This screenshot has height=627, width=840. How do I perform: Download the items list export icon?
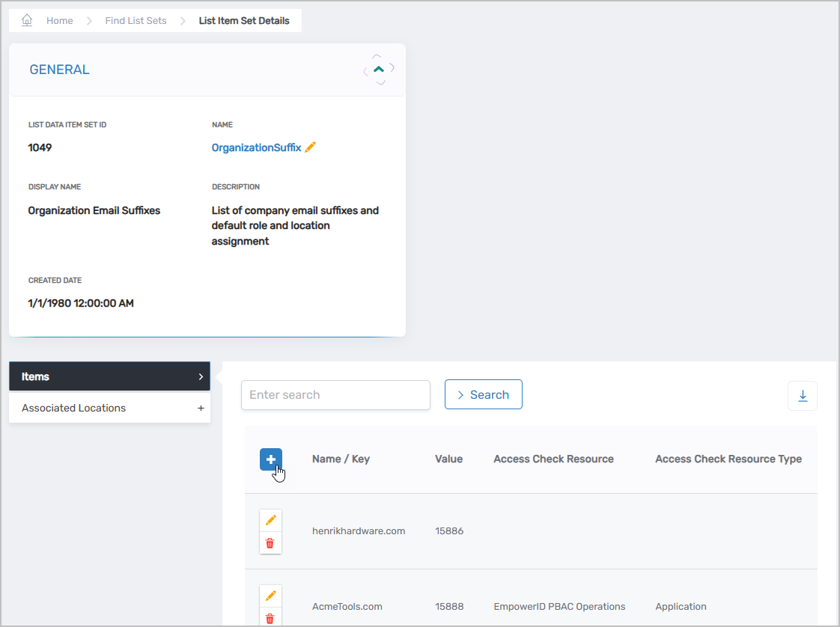pyautogui.click(x=803, y=396)
